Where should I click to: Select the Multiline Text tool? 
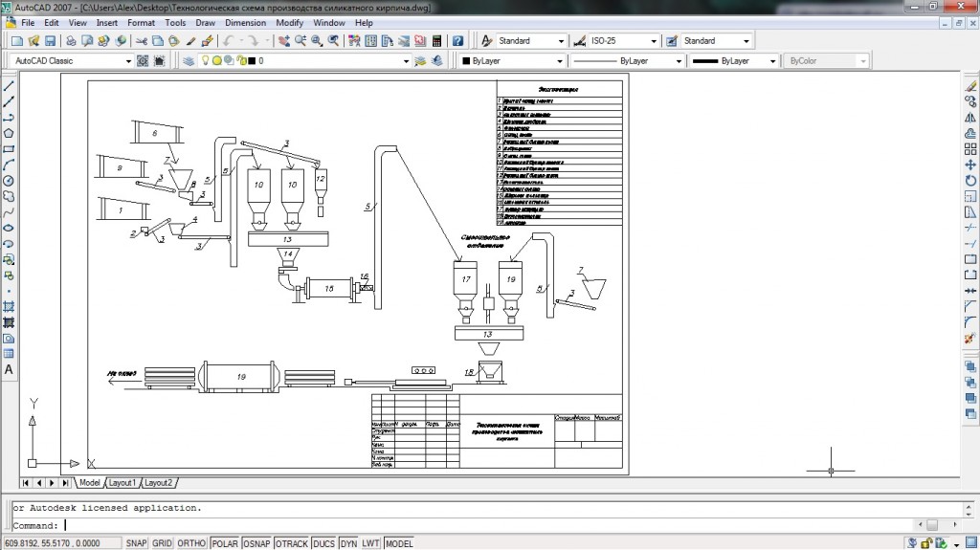[x=9, y=370]
